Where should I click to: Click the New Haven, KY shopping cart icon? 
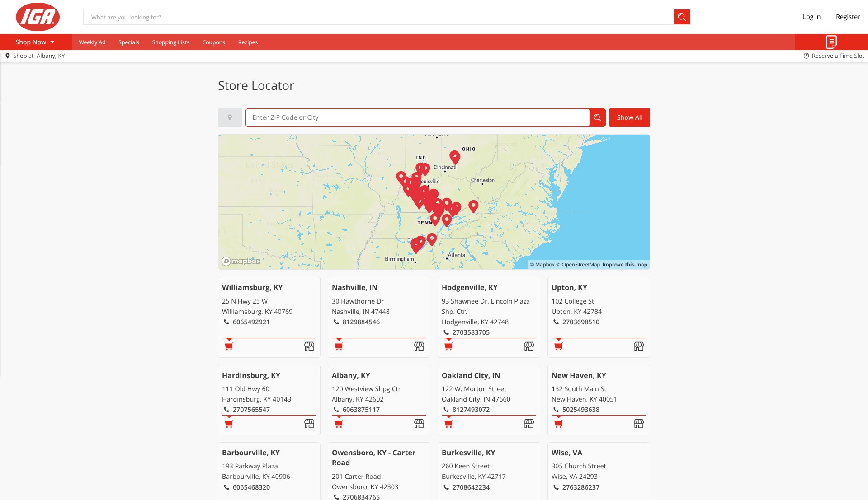click(x=558, y=424)
